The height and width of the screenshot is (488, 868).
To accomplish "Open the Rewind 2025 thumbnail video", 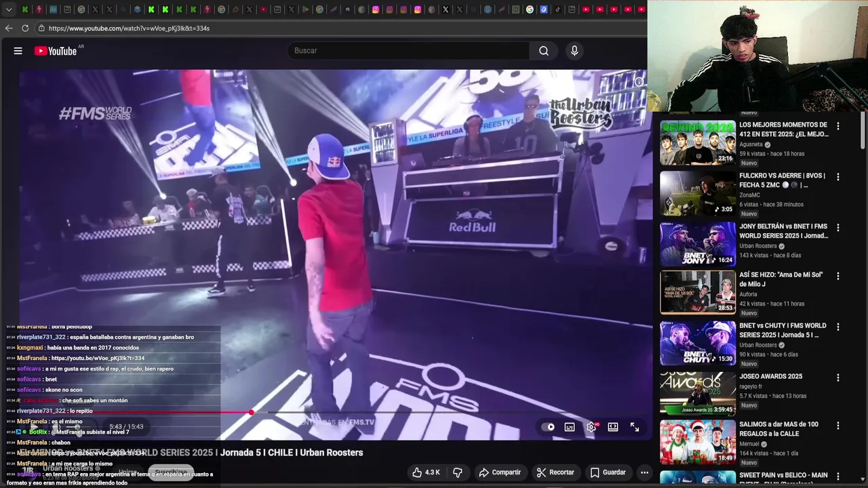I will [x=698, y=143].
